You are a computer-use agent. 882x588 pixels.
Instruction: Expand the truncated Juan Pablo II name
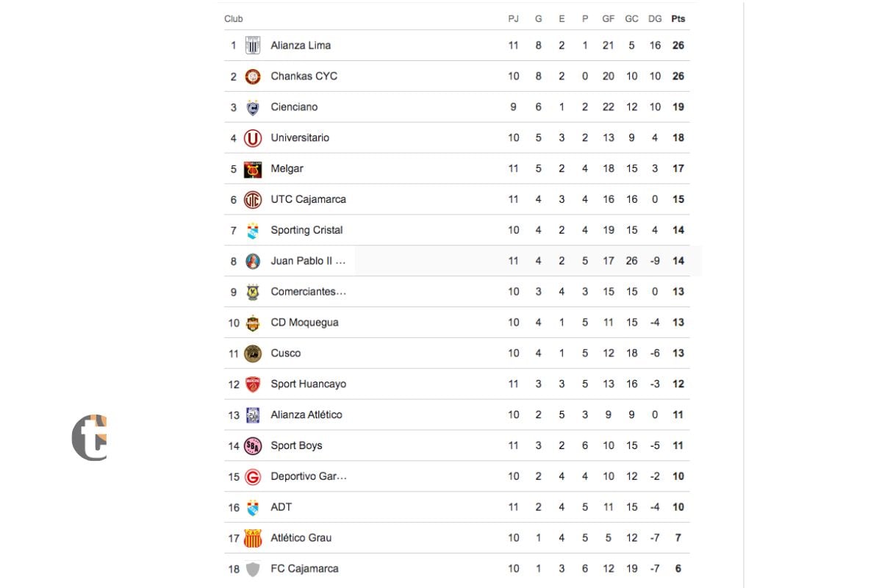309,261
